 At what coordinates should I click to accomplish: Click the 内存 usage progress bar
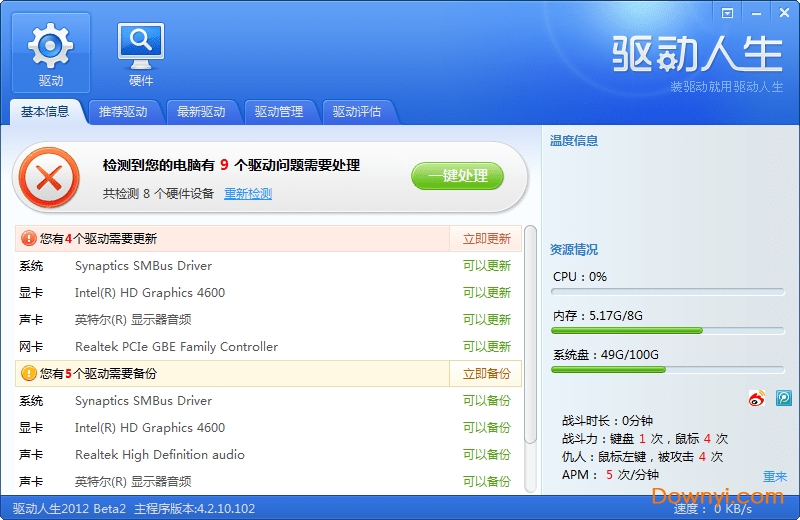pyautogui.click(x=667, y=331)
